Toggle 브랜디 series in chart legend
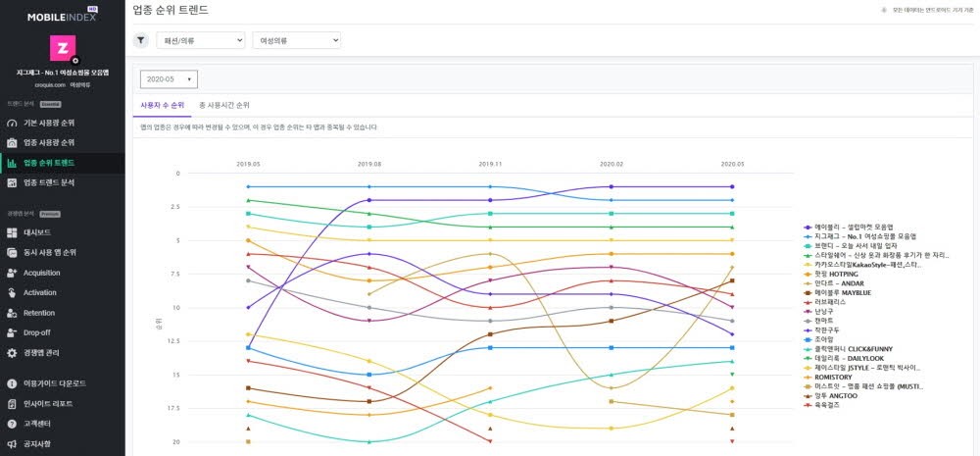 (x=853, y=246)
